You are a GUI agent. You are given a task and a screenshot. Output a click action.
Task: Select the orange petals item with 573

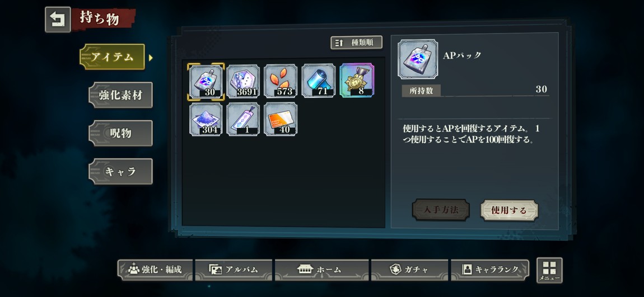[x=281, y=81]
